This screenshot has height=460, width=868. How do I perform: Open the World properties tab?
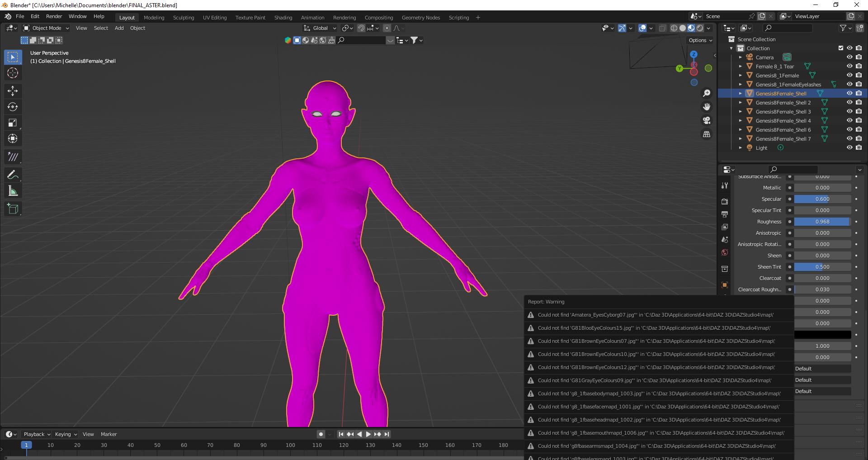coord(724,252)
